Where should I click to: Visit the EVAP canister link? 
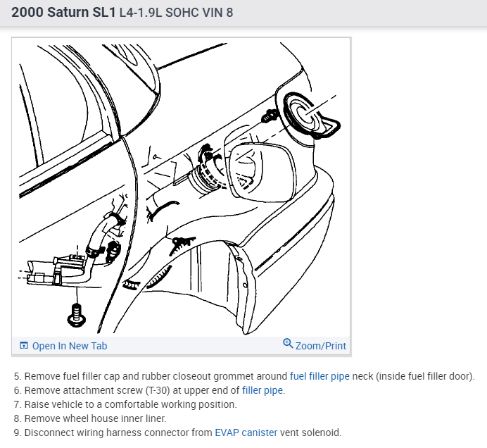246,433
